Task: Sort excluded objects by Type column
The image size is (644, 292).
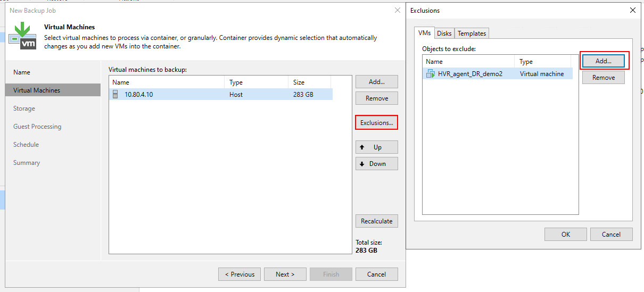Action: tap(546, 62)
